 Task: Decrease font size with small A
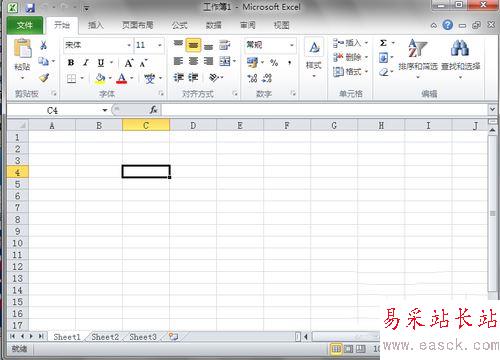click(x=144, y=63)
